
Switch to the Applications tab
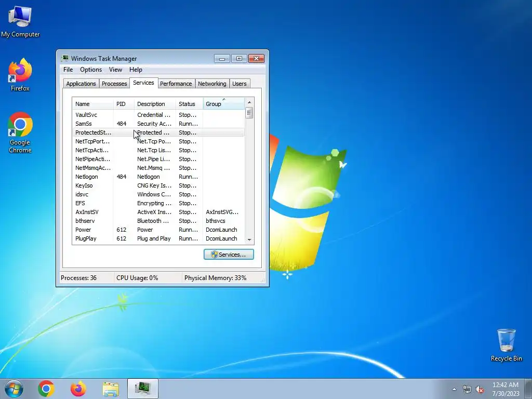click(81, 84)
